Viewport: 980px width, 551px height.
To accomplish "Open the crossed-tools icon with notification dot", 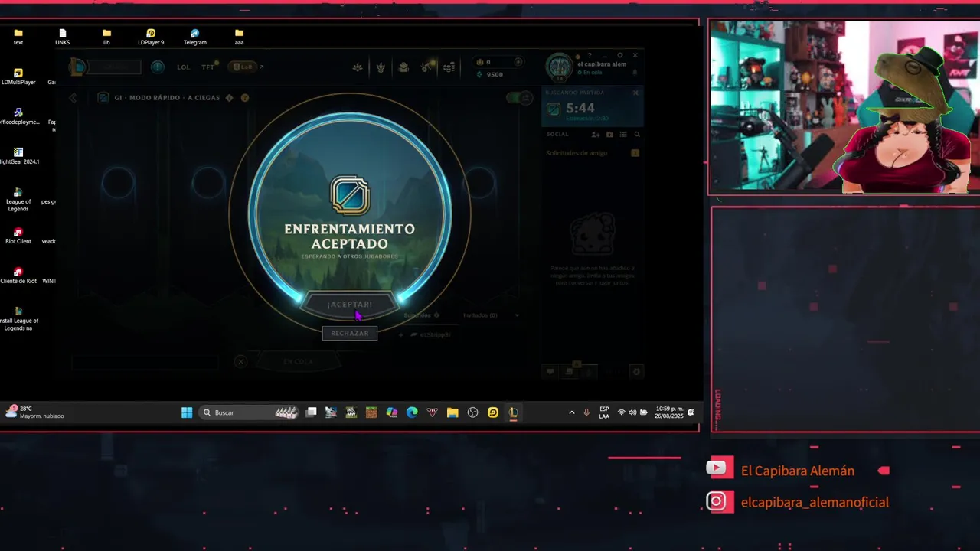I will [x=427, y=67].
